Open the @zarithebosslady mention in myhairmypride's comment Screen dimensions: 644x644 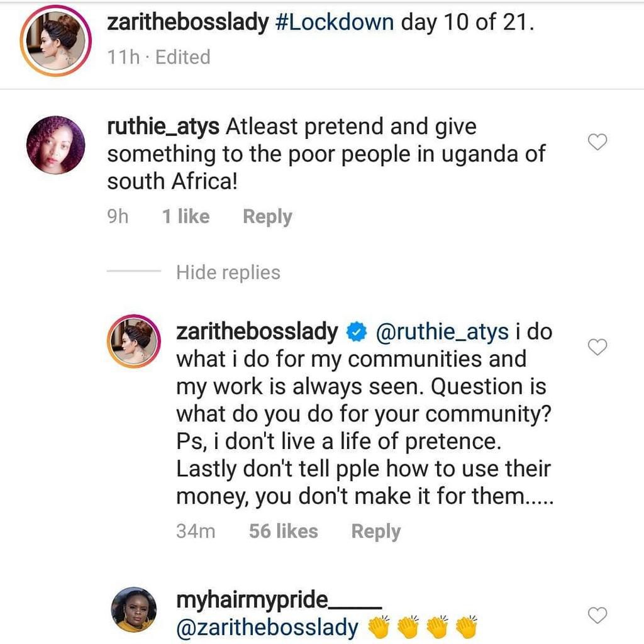click(x=268, y=628)
